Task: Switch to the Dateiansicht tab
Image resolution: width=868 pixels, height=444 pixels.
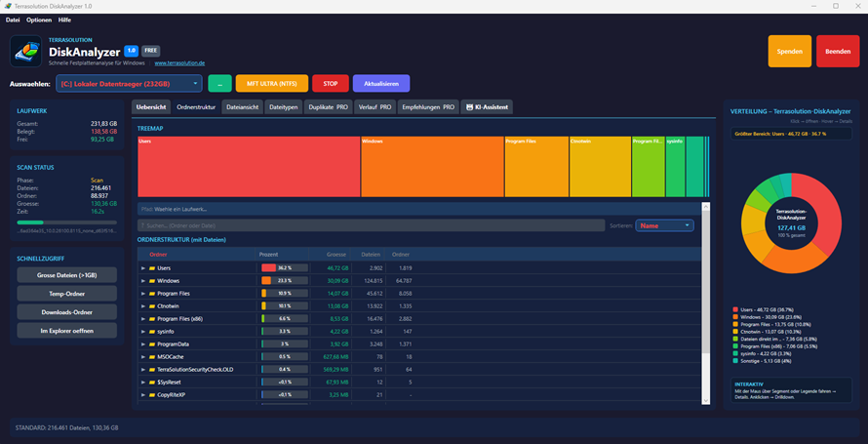Action: [243, 106]
